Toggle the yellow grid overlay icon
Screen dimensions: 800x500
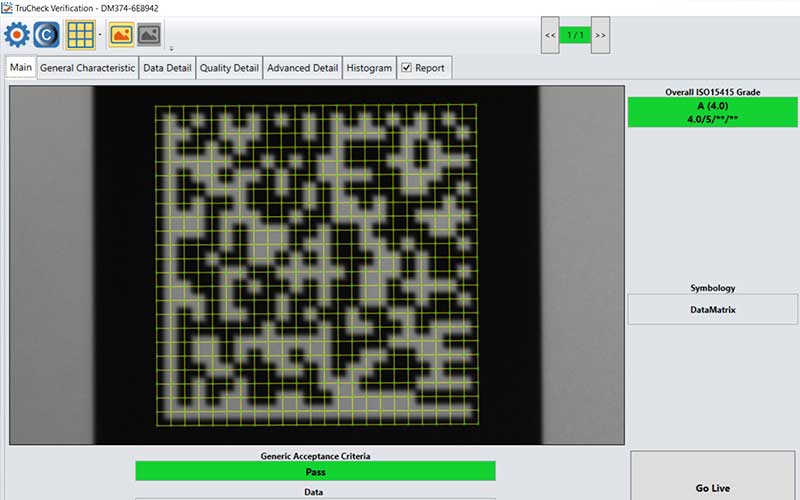[80, 35]
